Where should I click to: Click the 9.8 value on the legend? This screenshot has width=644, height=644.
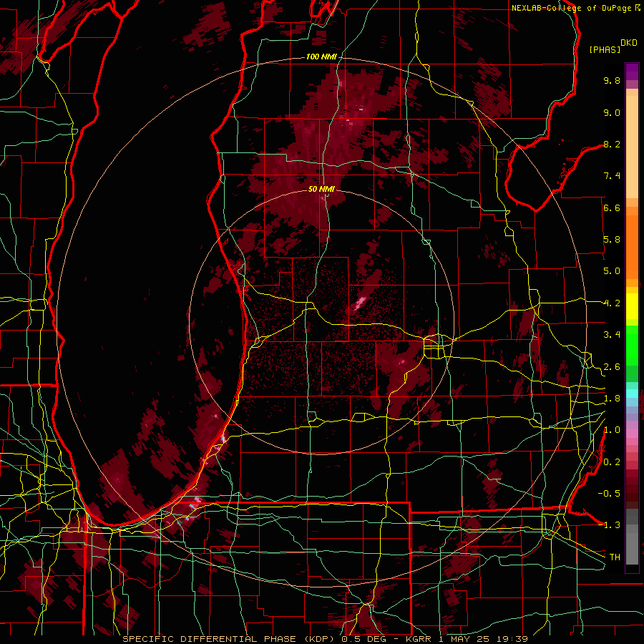pos(612,80)
